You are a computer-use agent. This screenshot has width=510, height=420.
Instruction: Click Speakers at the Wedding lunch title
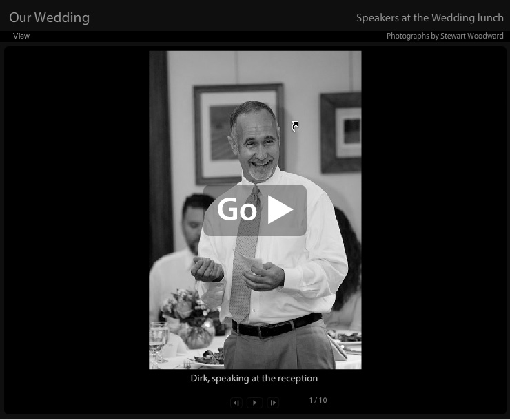point(429,18)
